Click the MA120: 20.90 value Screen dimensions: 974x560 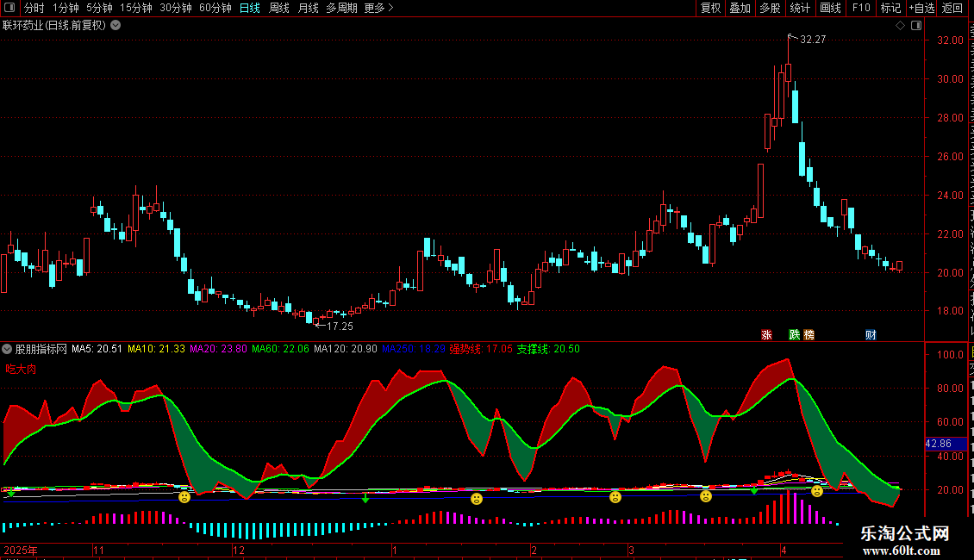tap(346, 349)
